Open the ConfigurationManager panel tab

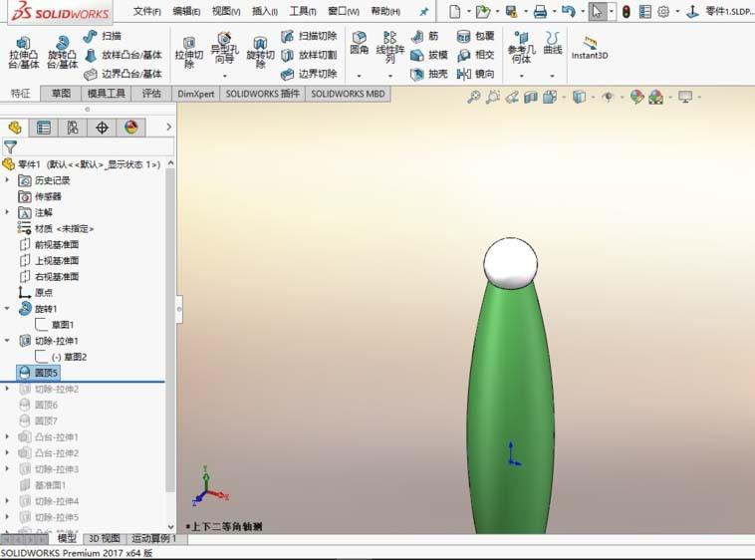(73, 128)
